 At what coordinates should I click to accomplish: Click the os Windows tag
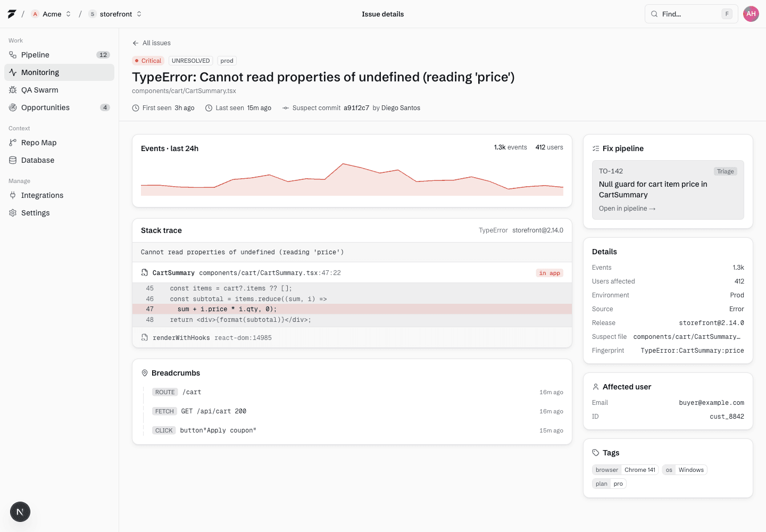pos(685,470)
